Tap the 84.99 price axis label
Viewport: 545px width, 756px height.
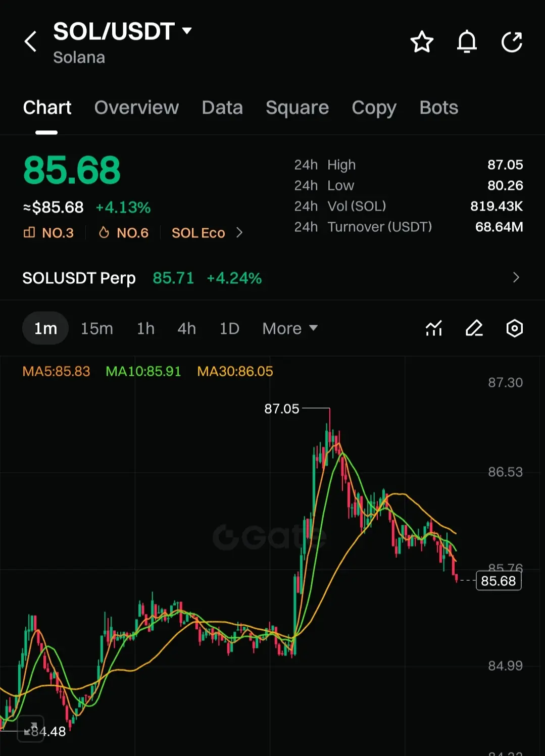click(505, 666)
